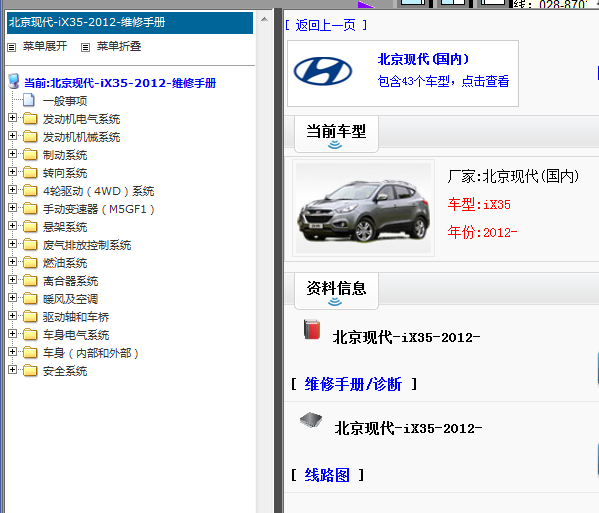This screenshot has height=513, width=599.
Task: Open the 一般事项 tree item
Action: [65, 101]
